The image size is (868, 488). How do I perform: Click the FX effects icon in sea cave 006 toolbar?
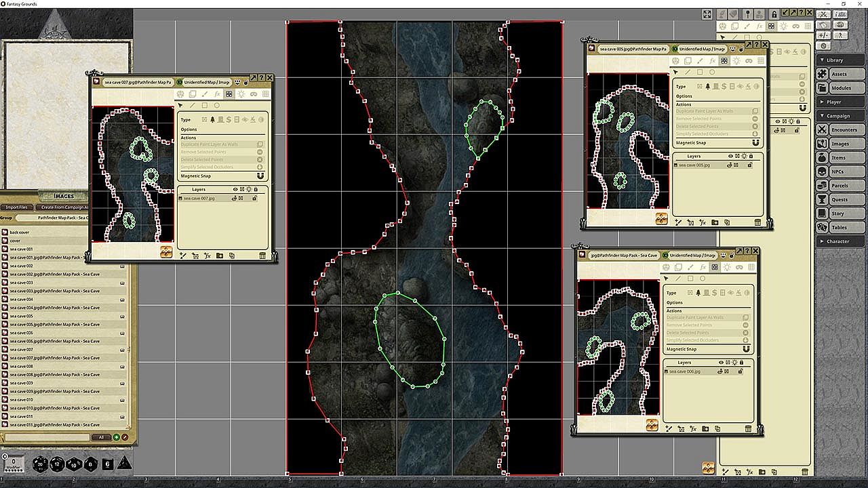coord(703,267)
